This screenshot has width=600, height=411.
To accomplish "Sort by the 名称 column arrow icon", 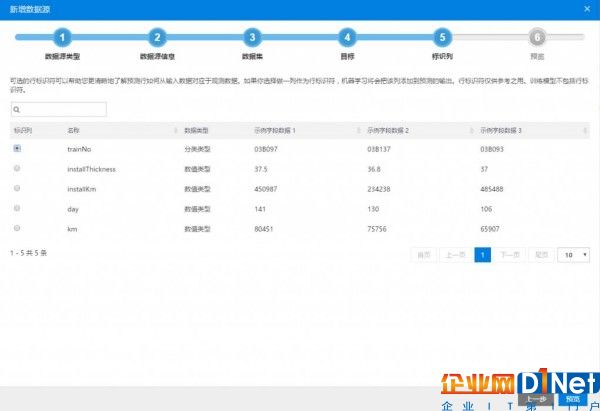I will [176, 130].
